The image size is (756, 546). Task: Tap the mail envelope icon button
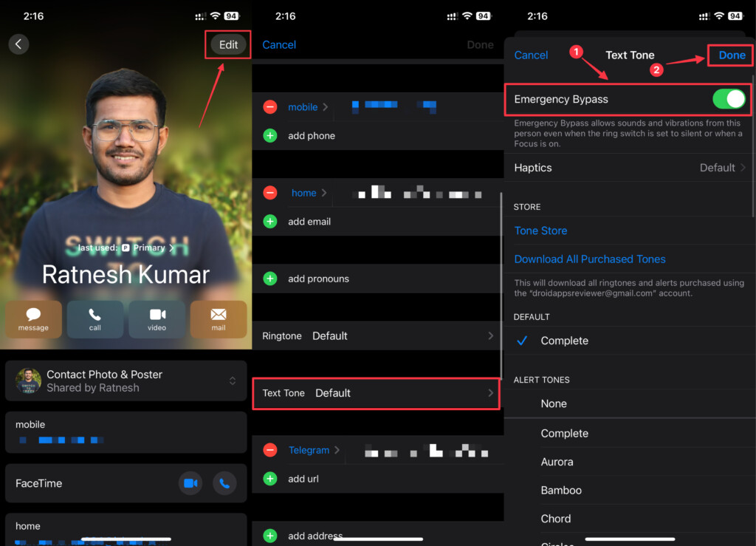pos(219,319)
